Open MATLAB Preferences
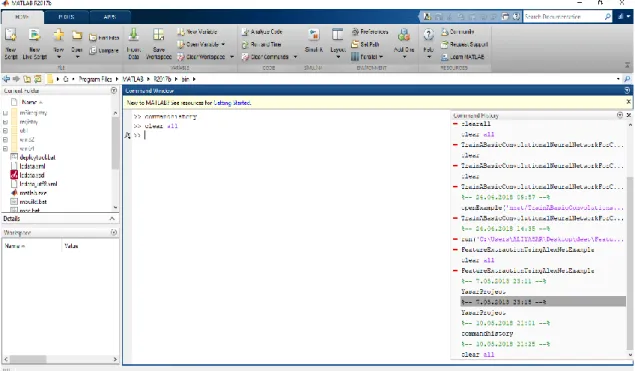635x371 pixels. [370, 32]
